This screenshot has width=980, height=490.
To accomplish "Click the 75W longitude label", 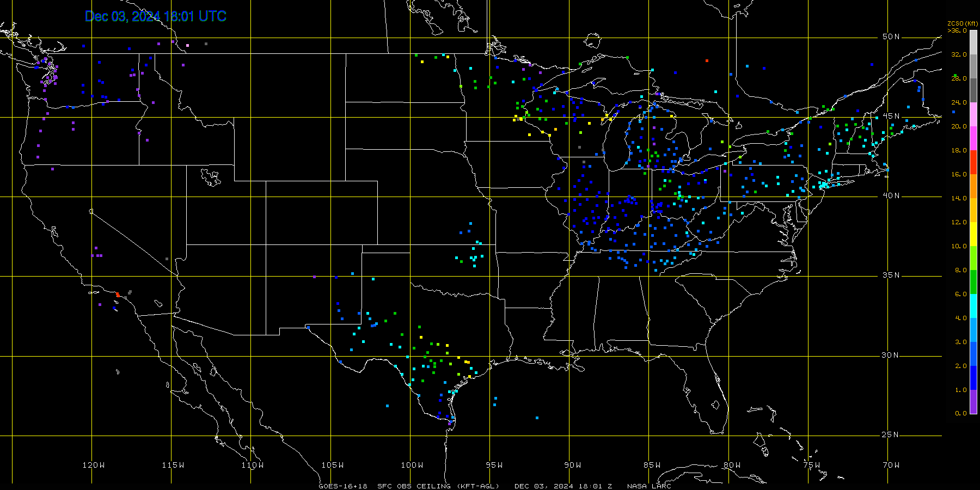I will coord(812,465).
